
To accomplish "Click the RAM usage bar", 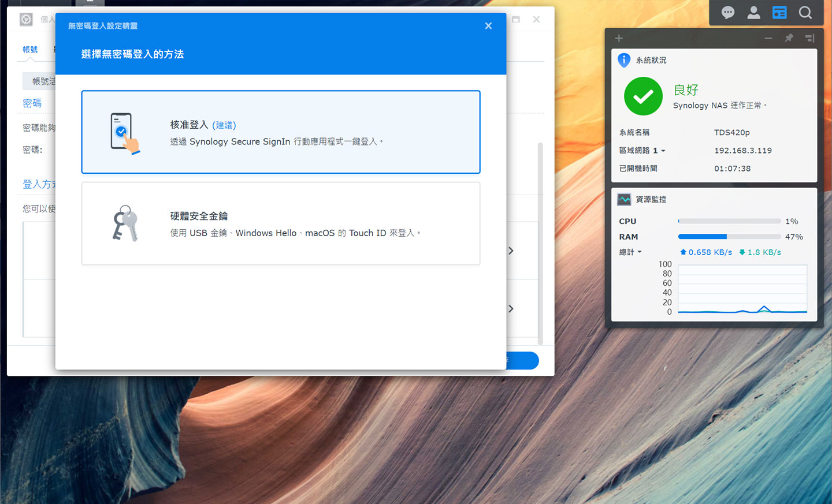I will 729,237.
